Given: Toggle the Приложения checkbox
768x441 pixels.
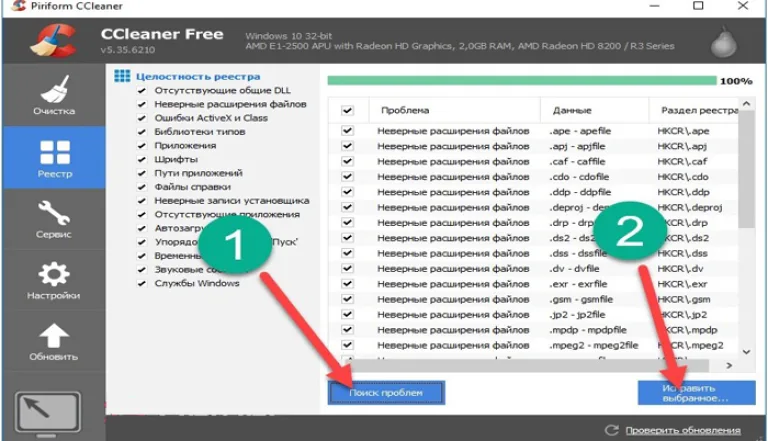Looking at the screenshot, I should pyautogui.click(x=142, y=146).
